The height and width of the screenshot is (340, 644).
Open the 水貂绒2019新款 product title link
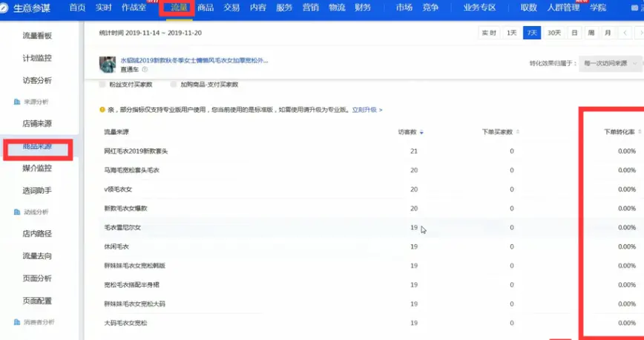click(x=194, y=60)
